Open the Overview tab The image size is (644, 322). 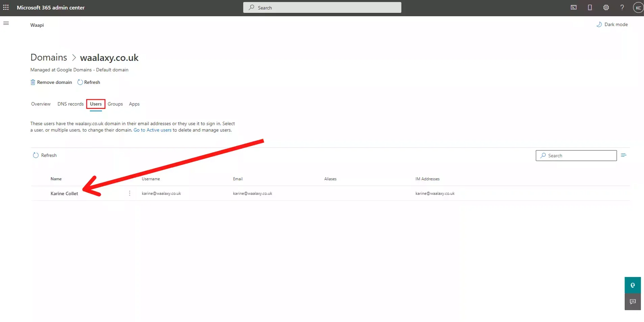coord(41,104)
